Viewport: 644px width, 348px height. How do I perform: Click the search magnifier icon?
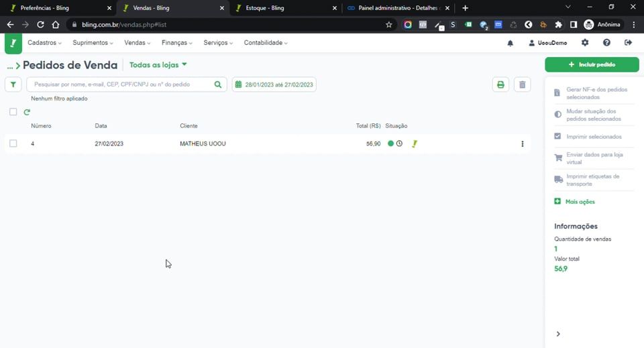click(x=217, y=84)
